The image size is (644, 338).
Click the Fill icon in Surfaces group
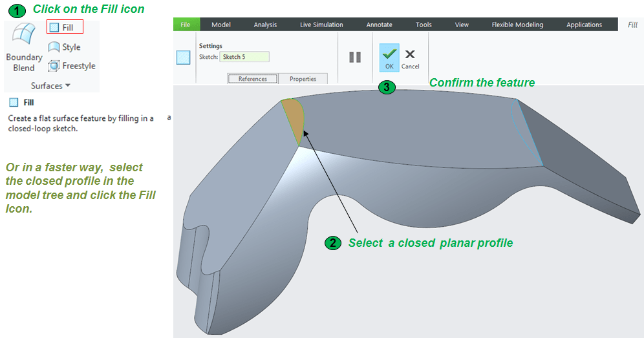(x=64, y=27)
